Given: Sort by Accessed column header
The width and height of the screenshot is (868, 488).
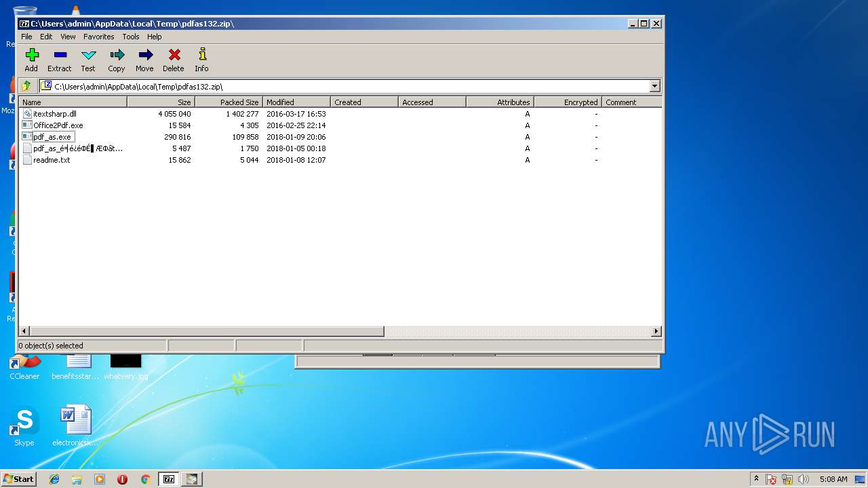Looking at the screenshot, I should tap(433, 102).
